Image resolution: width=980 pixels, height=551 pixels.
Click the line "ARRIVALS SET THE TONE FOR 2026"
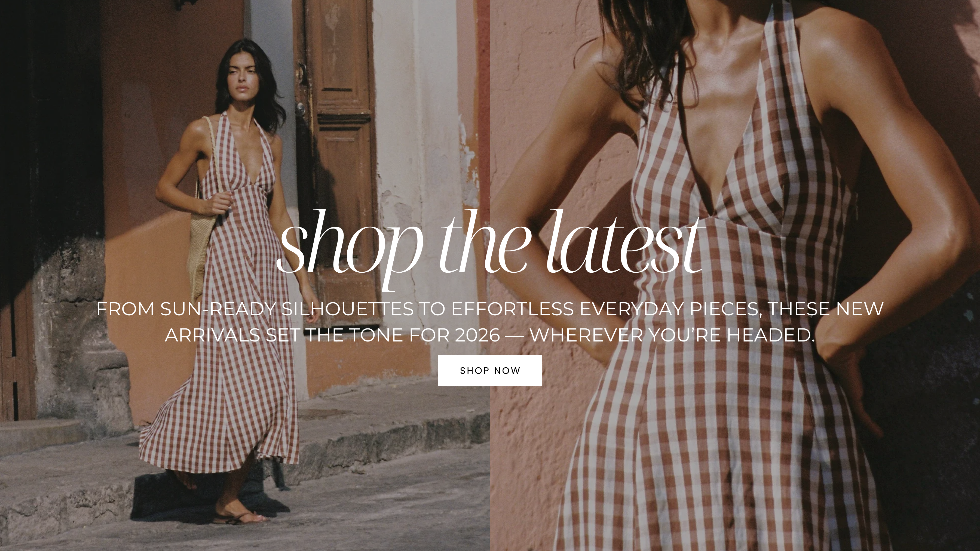click(332, 335)
